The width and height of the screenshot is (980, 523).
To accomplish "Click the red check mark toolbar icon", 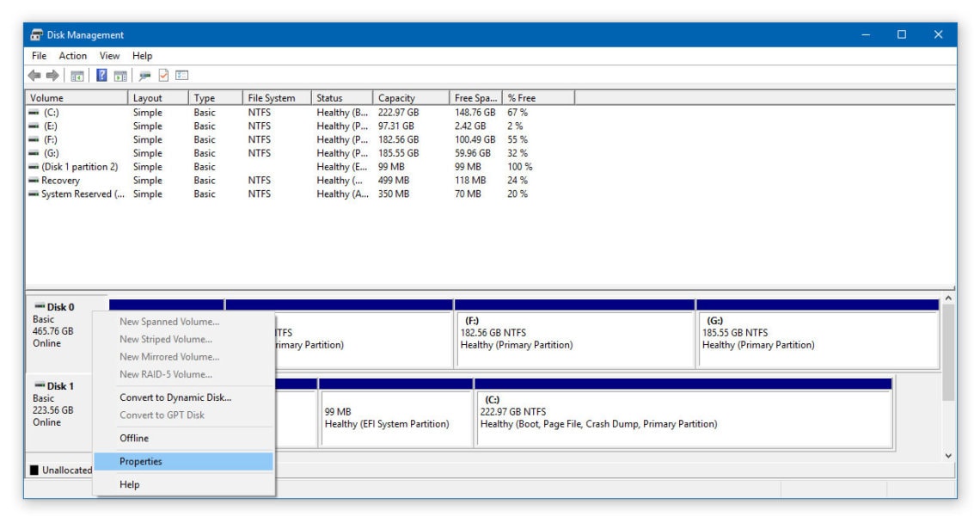I will [x=163, y=76].
